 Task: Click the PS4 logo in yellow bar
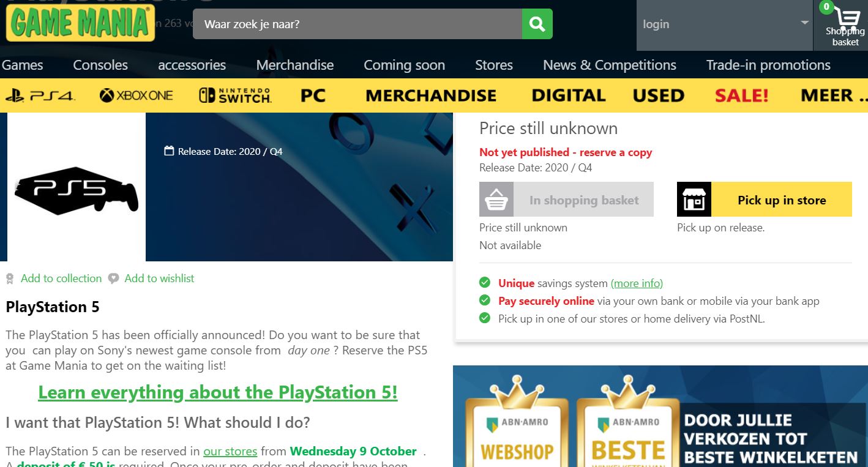40,95
